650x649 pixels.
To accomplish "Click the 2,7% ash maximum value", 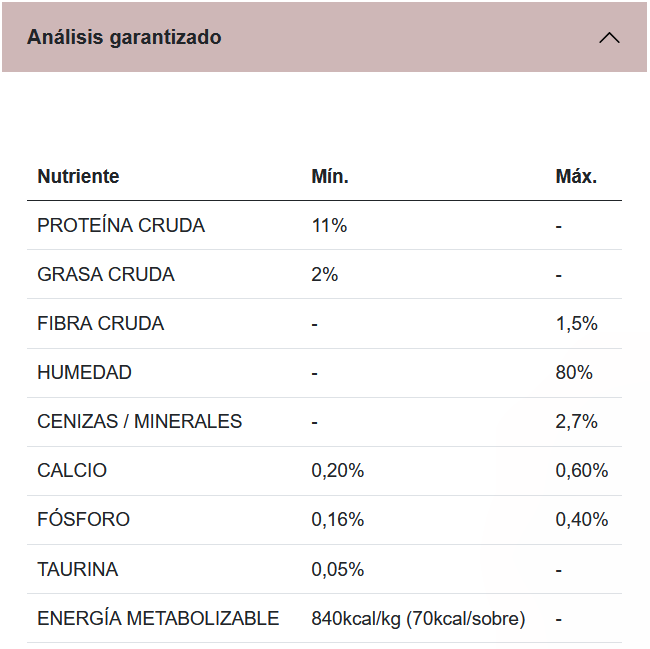I will click(576, 422).
